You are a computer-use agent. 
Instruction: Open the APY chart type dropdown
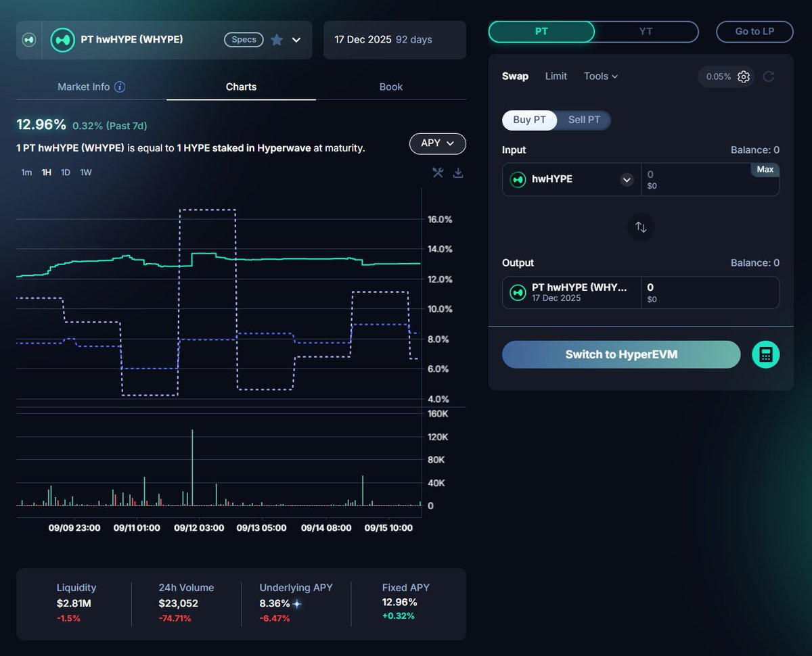click(438, 143)
